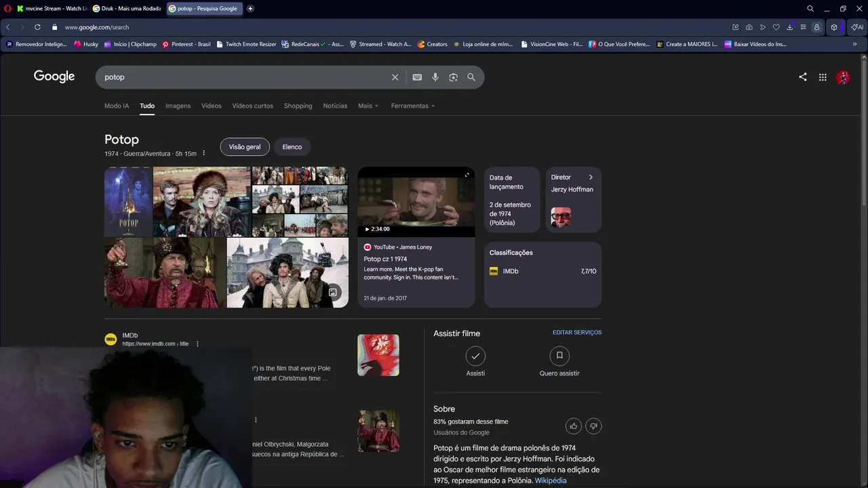Expand the Diretor card arrow
The width and height of the screenshot is (868, 488).
(x=591, y=178)
